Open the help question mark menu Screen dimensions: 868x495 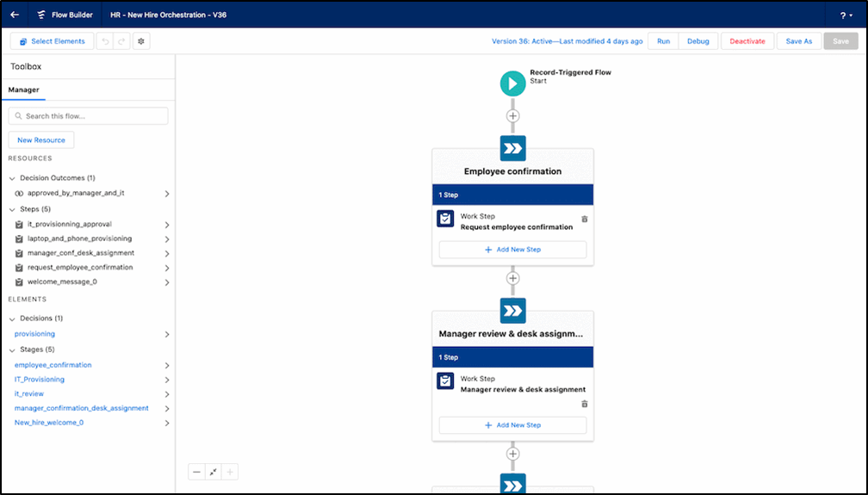846,15
